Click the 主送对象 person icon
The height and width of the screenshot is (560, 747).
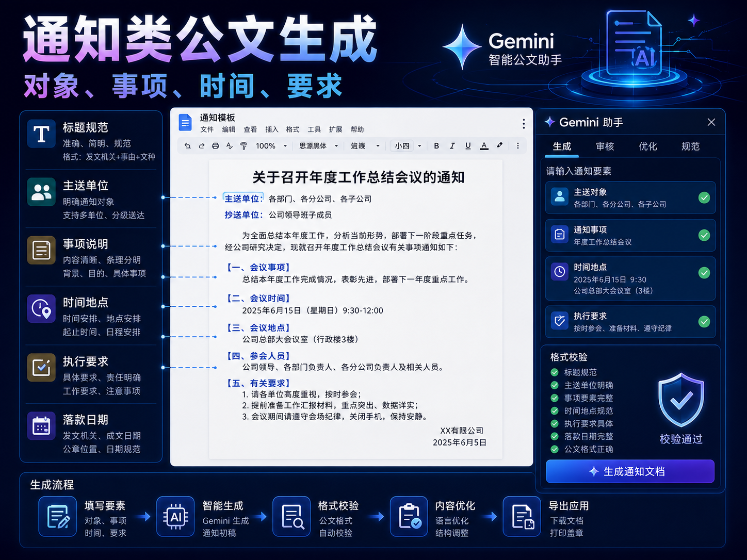point(559,196)
